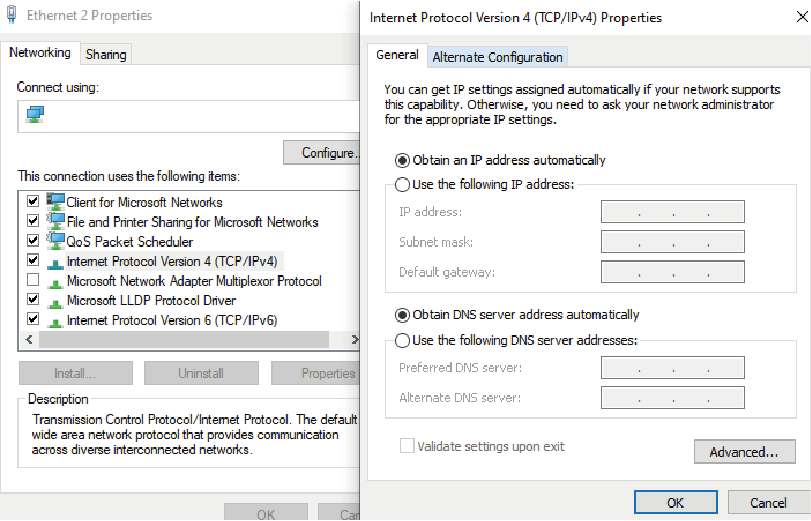Uncheck the QoS Packet Scheduler checkbox
Viewport: 811px width, 521px height.
[x=33, y=241]
